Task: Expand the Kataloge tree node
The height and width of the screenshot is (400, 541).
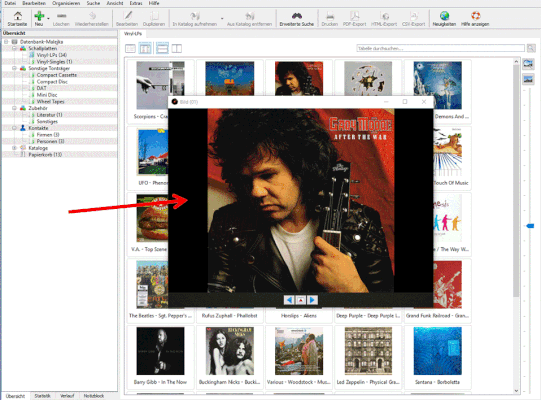Action: coord(14,148)
